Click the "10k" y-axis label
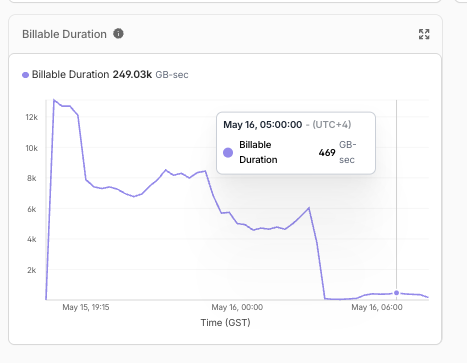This screenshot has width=467, height=363. (32, 148)
